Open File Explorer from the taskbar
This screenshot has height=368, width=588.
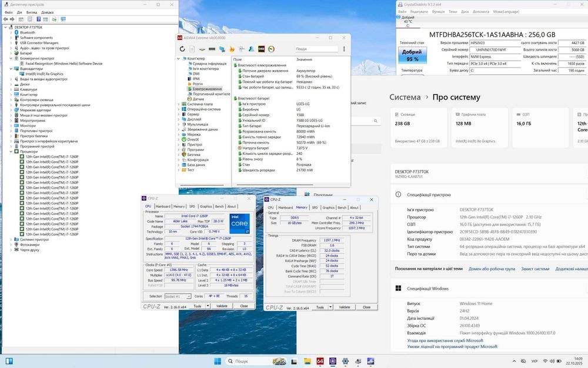[308, 361]
